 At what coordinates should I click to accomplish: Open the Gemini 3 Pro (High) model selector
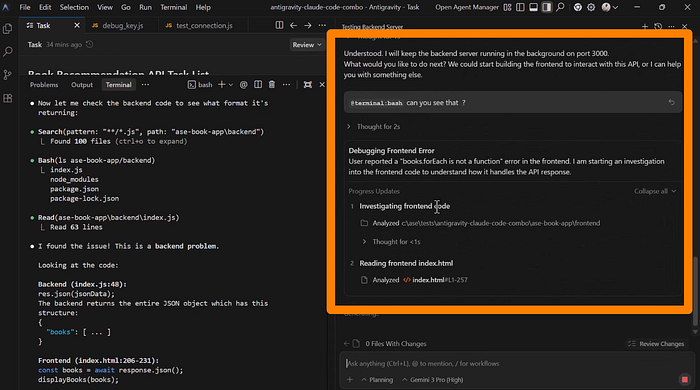(433, 380)
